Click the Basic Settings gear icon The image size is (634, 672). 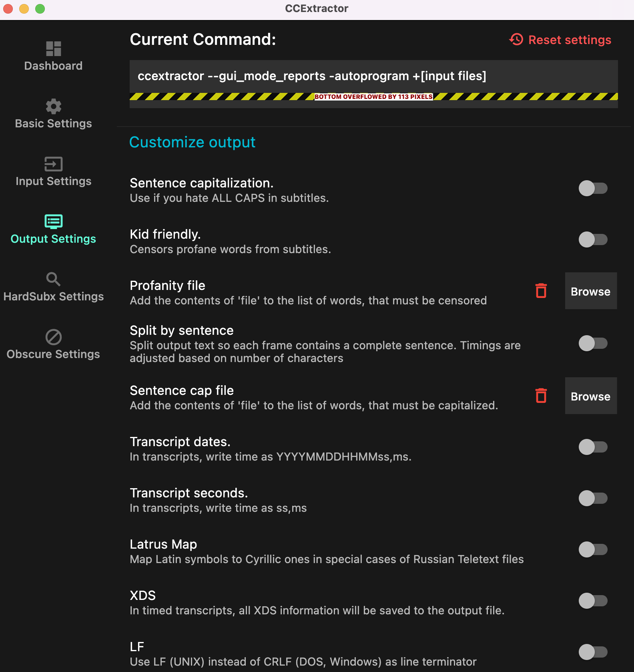53,106
